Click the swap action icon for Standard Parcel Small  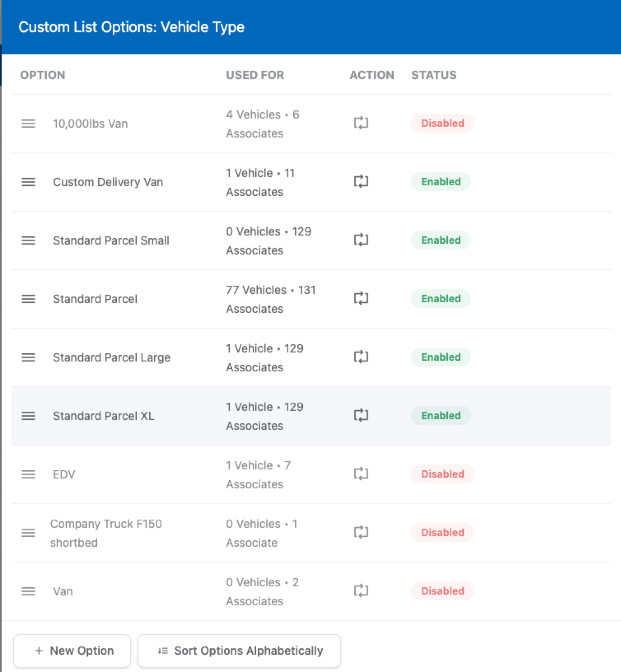(361, 240)
